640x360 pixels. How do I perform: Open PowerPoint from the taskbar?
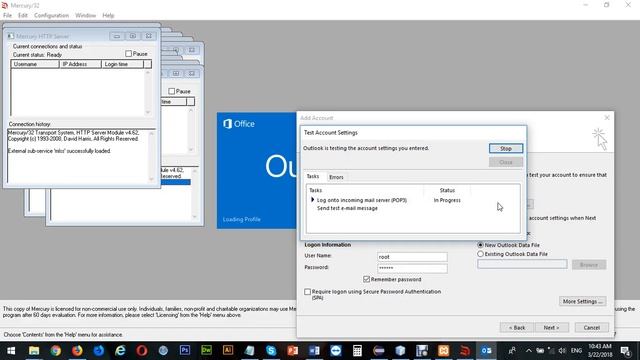pyautogui.click(x=293, y=351)
